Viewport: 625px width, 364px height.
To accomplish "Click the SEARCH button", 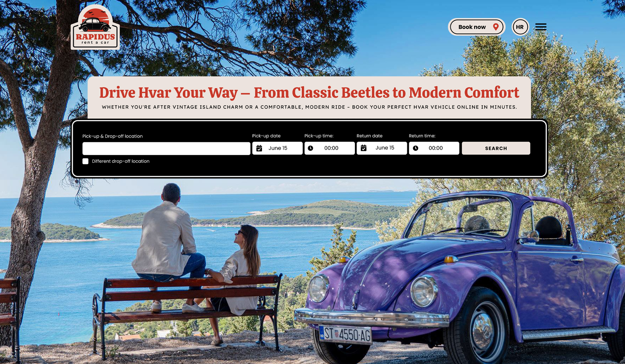I will [x=496, y=148].
